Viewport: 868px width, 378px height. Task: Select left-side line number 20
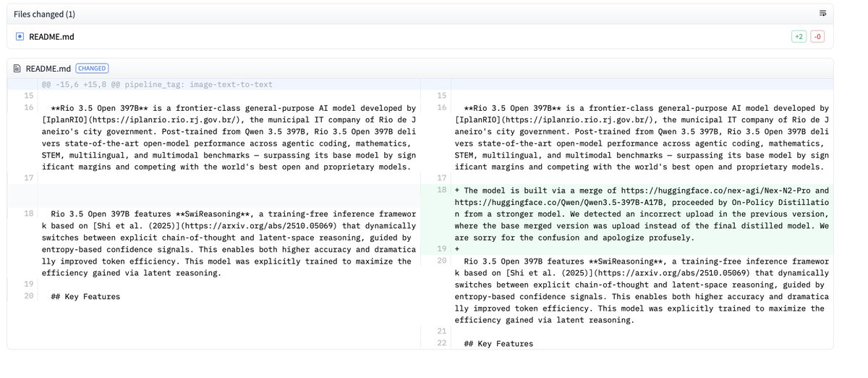click(28, 297)
